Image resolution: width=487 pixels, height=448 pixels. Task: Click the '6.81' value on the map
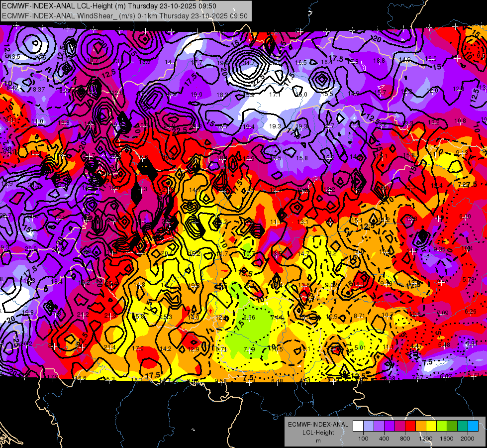pyautogui.click(x=472, y=343)
